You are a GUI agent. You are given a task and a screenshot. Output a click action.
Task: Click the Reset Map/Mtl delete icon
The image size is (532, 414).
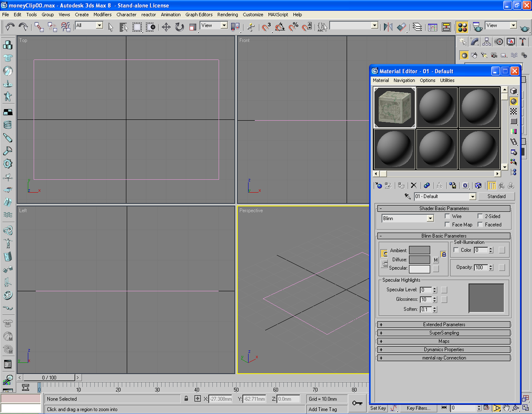click(x=414, y=186)
